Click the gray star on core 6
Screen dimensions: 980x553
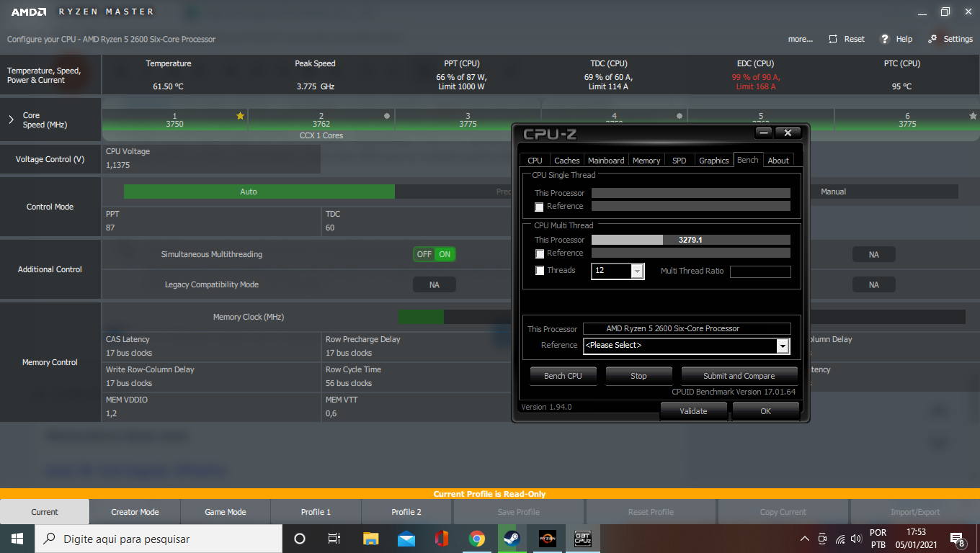pyautogui.click(x=973, y=116)
